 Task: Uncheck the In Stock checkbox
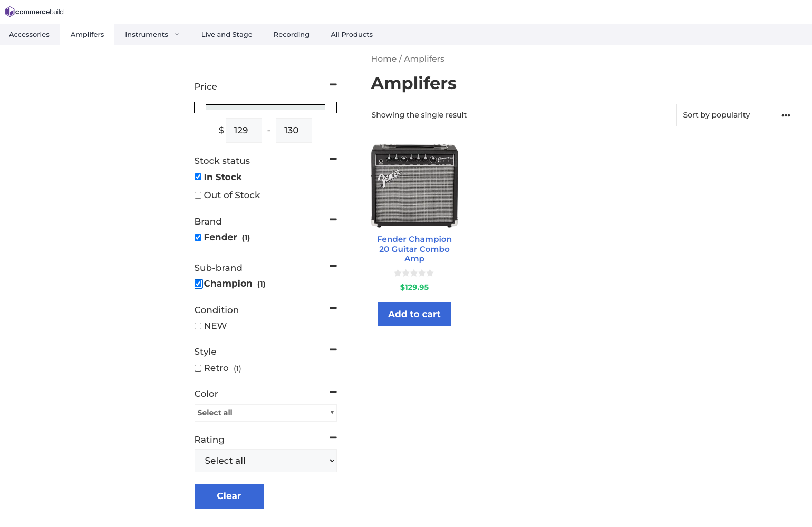point(198,177)
